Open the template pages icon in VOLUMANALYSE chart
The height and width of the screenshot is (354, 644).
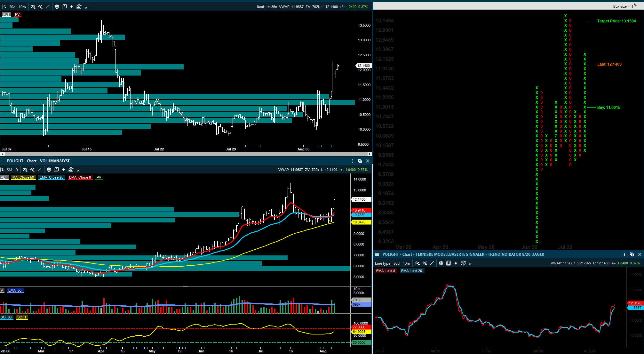click(56, 170)
